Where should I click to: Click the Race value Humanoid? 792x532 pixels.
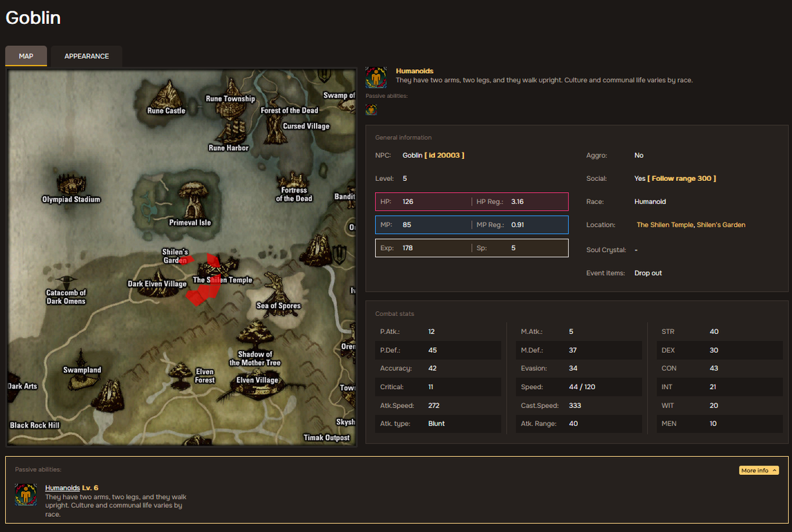pyautogui.click(x=650, y=201)
